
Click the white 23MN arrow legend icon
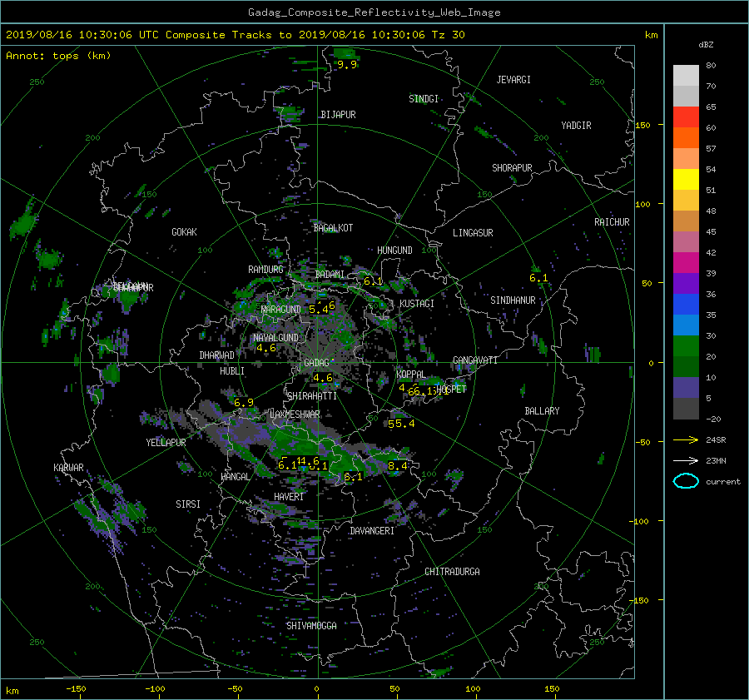click(686, 460)
